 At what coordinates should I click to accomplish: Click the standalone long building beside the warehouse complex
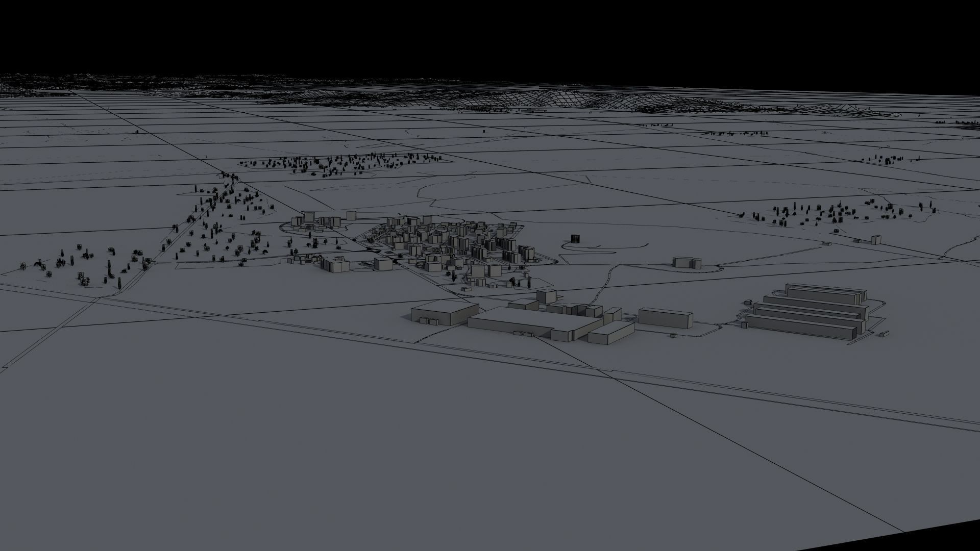tap(666, 317)
